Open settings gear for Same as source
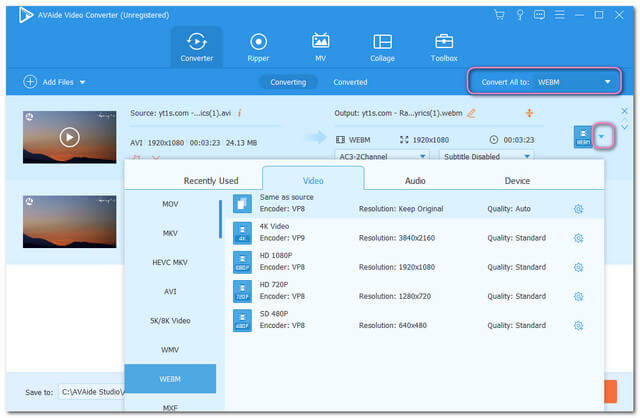 click(578, 209)
